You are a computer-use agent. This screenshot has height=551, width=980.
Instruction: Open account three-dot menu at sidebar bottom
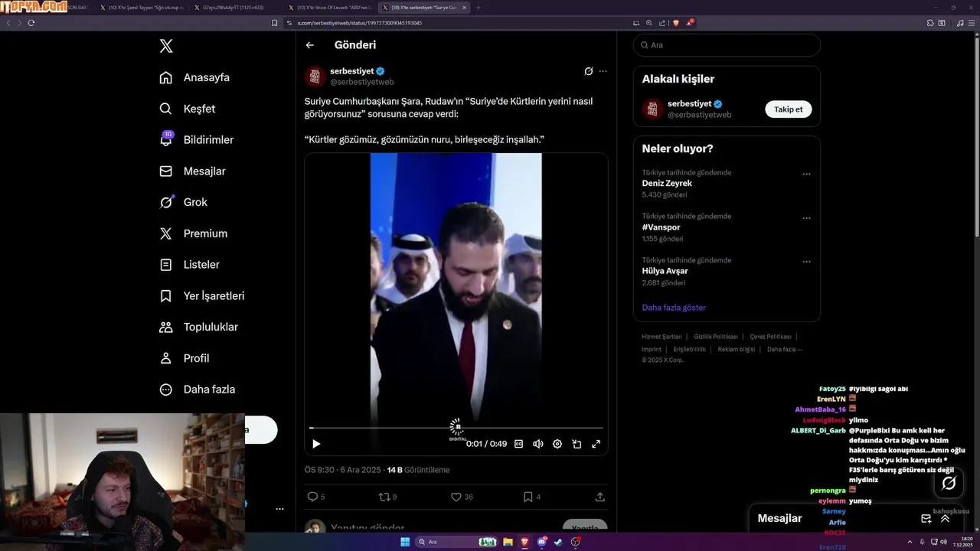coord(279,509)
